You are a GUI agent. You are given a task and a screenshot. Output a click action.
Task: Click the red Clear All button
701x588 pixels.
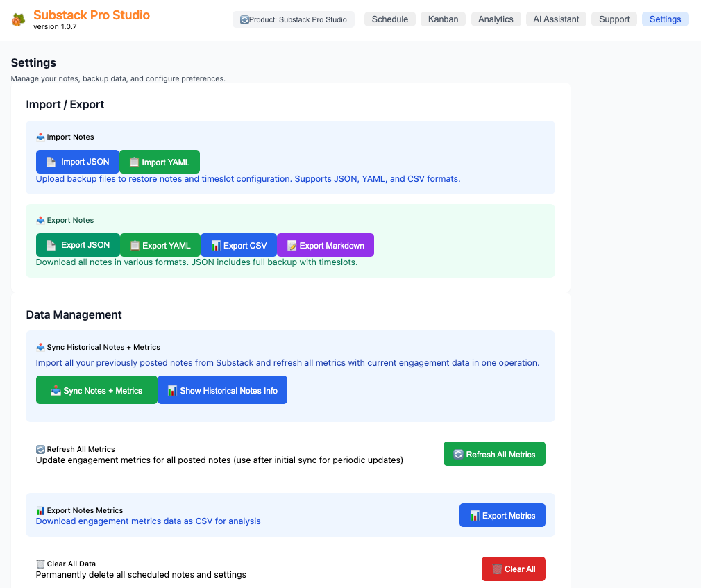pos(514,569)
